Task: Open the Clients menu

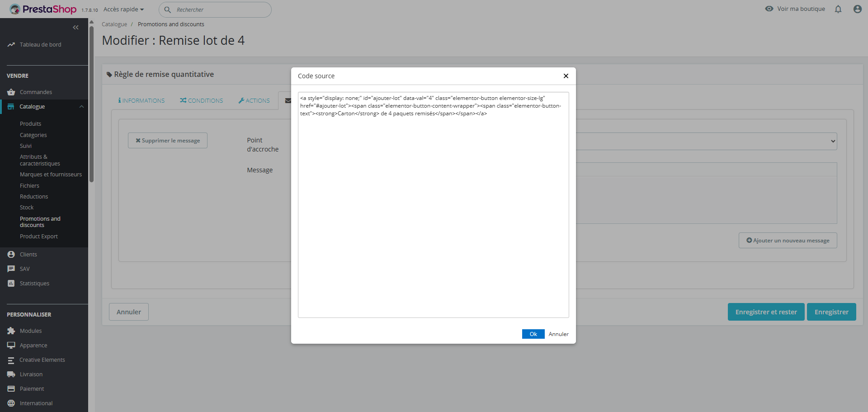Action: (x=28, y=255)
